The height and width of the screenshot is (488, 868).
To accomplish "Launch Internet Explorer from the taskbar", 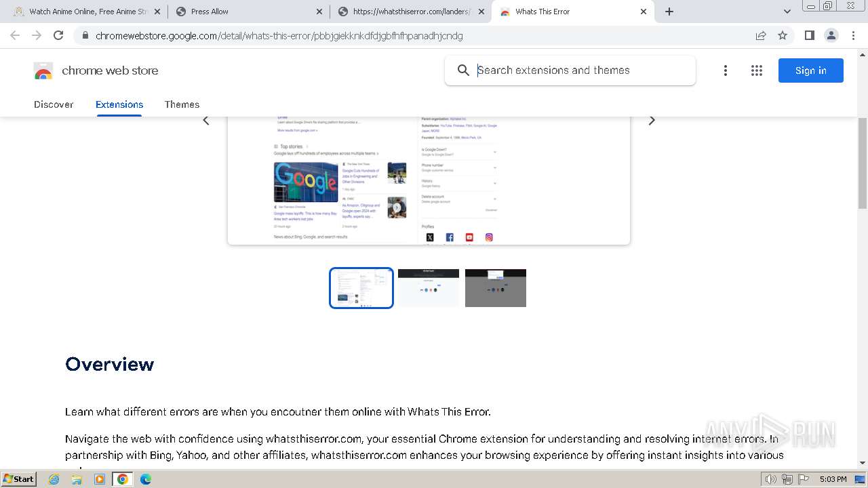I will point(54,479).
